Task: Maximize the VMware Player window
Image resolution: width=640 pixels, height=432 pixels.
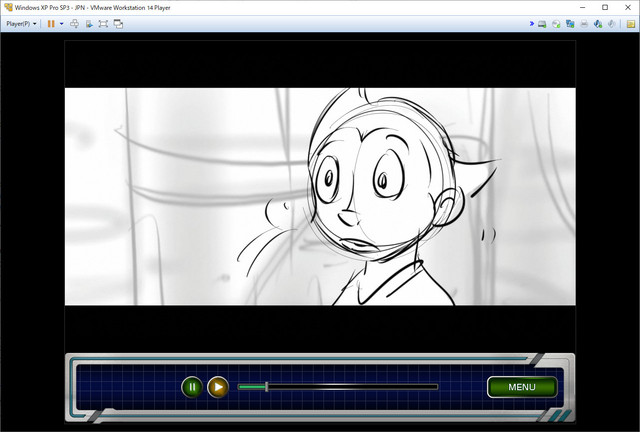Action: tap(605, 7)
